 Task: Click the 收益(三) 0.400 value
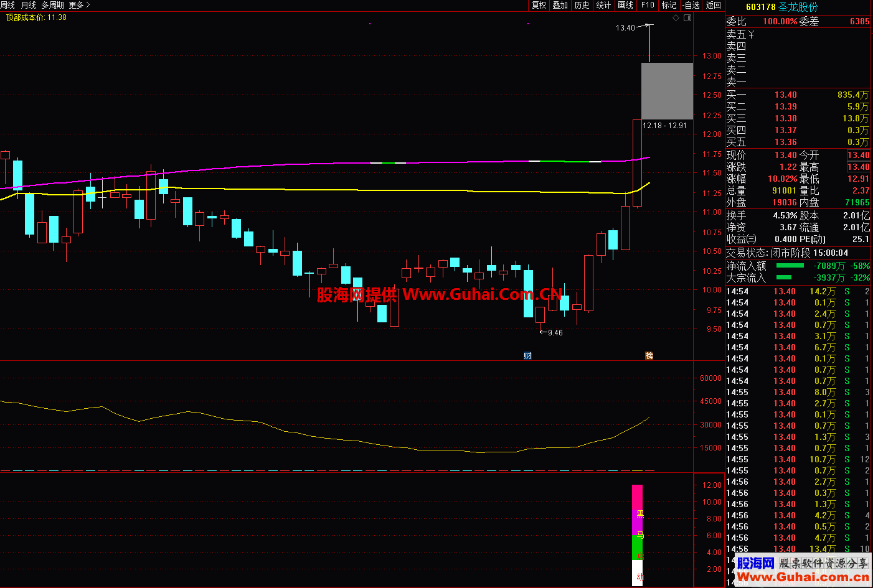coord(786,240)
